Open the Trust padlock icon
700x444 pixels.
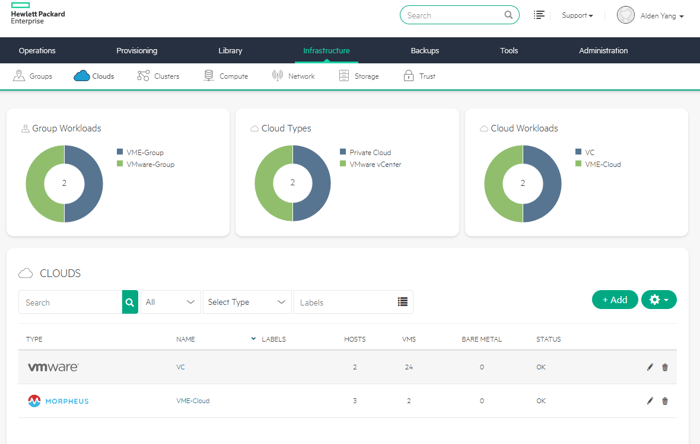(x=408, y=75)
